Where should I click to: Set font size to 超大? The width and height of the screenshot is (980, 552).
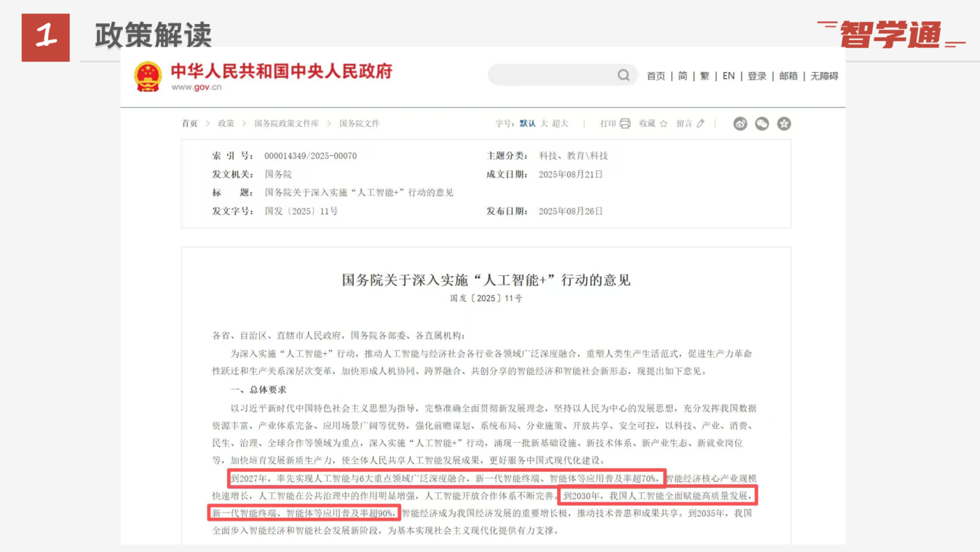560,124
